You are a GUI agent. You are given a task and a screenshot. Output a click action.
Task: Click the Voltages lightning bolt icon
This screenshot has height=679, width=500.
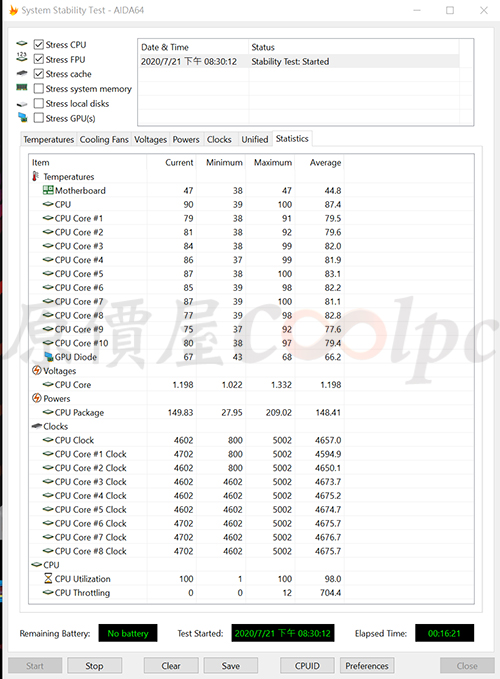(x=37, y=370)
